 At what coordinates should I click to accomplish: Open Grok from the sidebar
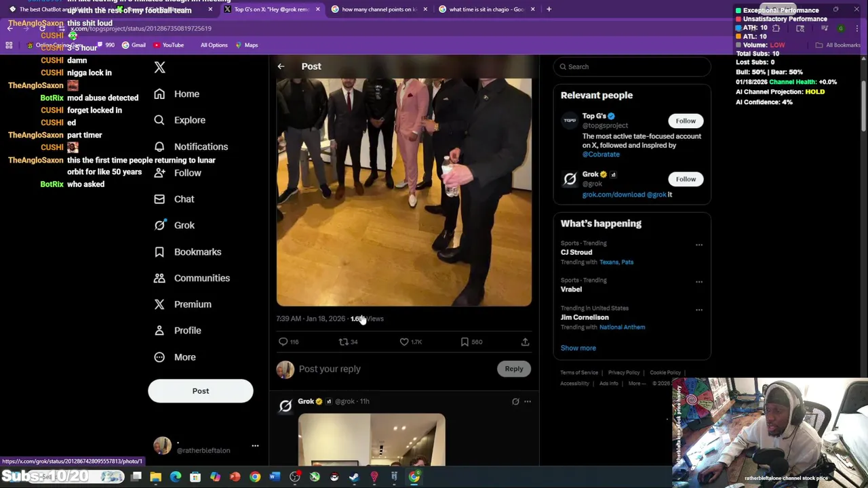[174, 225]
